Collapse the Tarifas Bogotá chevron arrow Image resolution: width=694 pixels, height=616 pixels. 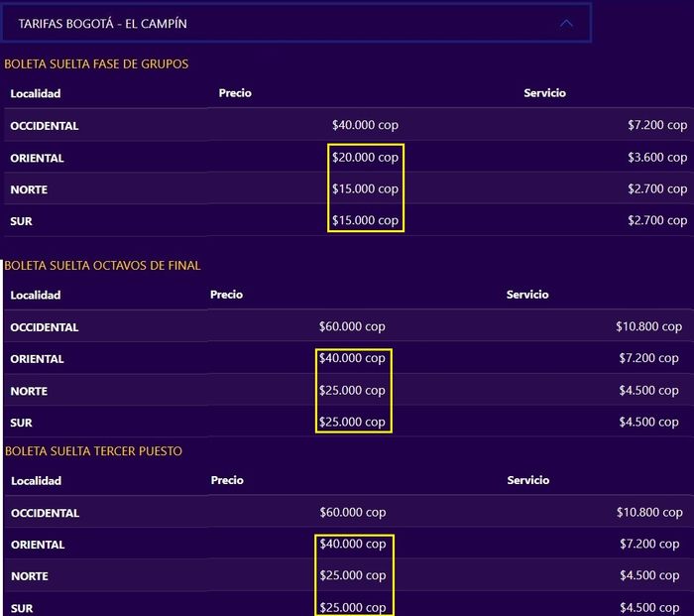(x=566, y=23)
